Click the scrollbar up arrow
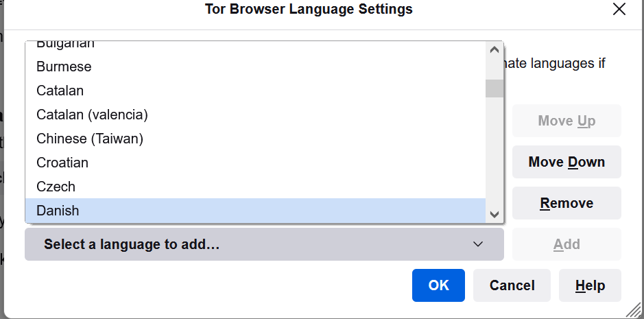Screen dimensions: 644x319 click(x=494, y=49)
